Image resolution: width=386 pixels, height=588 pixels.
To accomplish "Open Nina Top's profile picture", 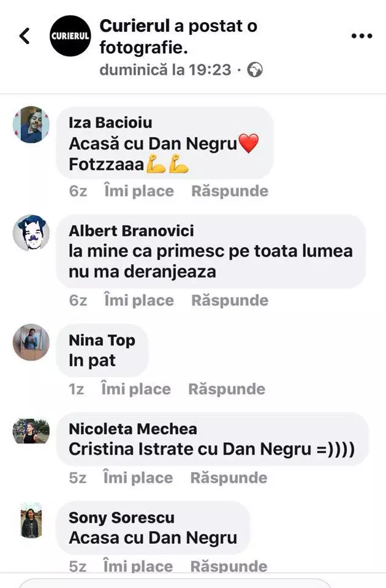I will pos(31,342).
